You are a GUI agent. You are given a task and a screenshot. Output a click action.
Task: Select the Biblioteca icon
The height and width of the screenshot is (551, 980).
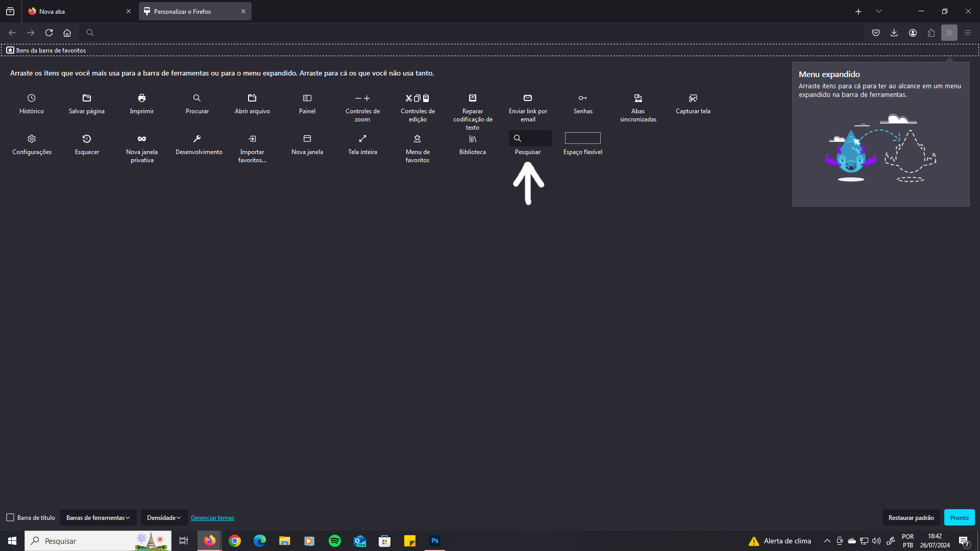click(x=473, y=139)
